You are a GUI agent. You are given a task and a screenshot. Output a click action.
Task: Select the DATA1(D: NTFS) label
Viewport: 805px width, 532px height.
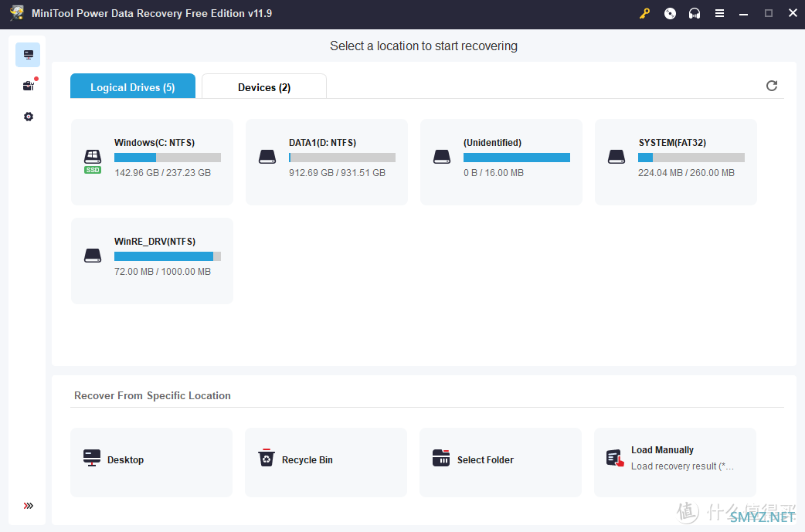pyautogui.click(x=322, y=143)
